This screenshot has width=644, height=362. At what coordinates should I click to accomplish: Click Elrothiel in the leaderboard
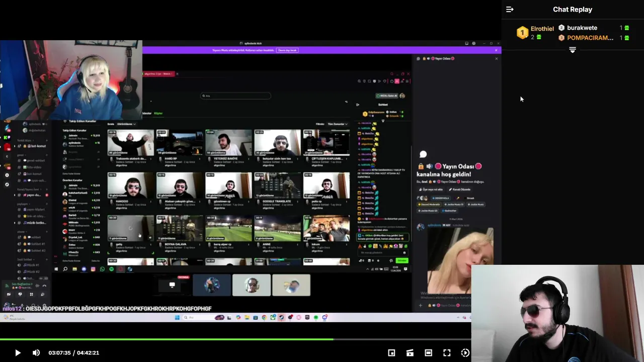(x=542, y=29)
